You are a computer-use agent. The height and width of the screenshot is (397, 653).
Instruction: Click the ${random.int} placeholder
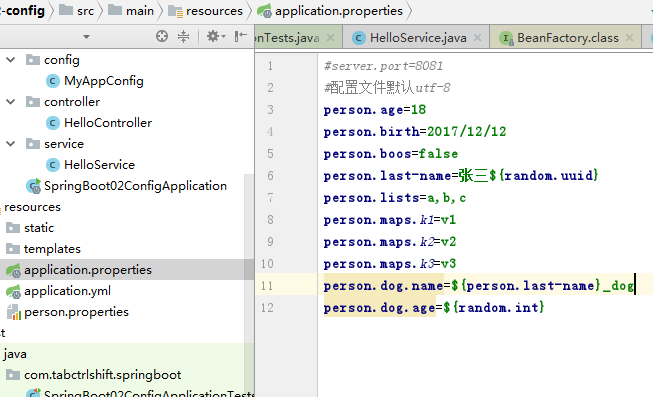pos(493,307)
